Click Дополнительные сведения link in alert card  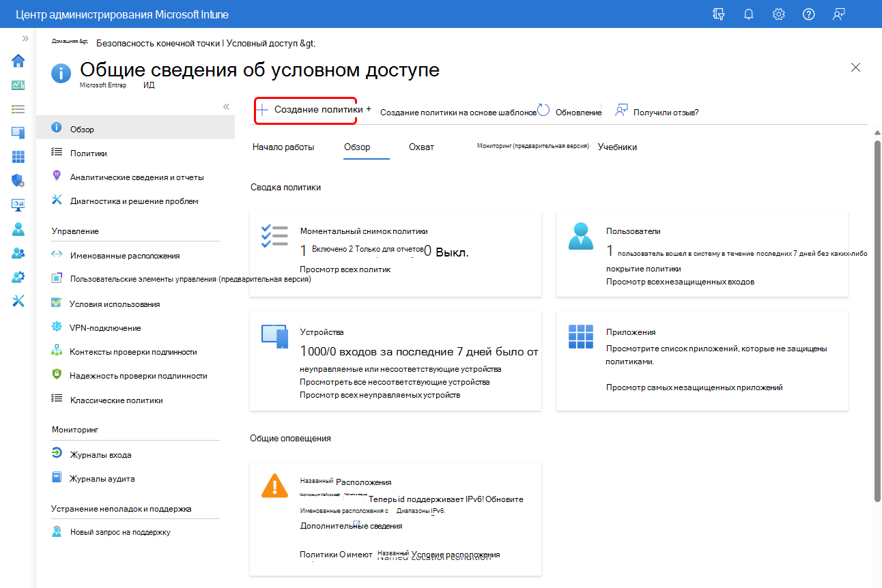(x=351, y=525)
